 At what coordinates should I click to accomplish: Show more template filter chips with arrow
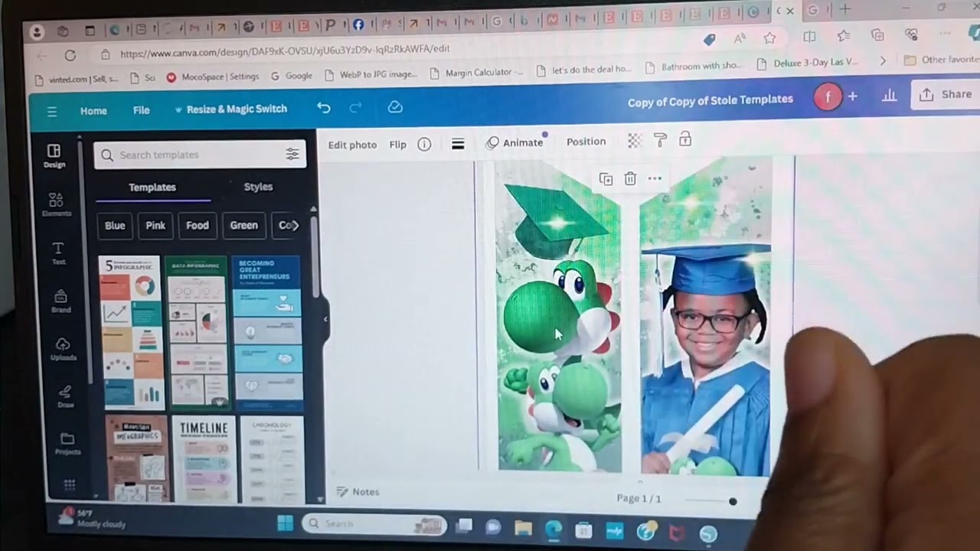click(x=295, y=226)
